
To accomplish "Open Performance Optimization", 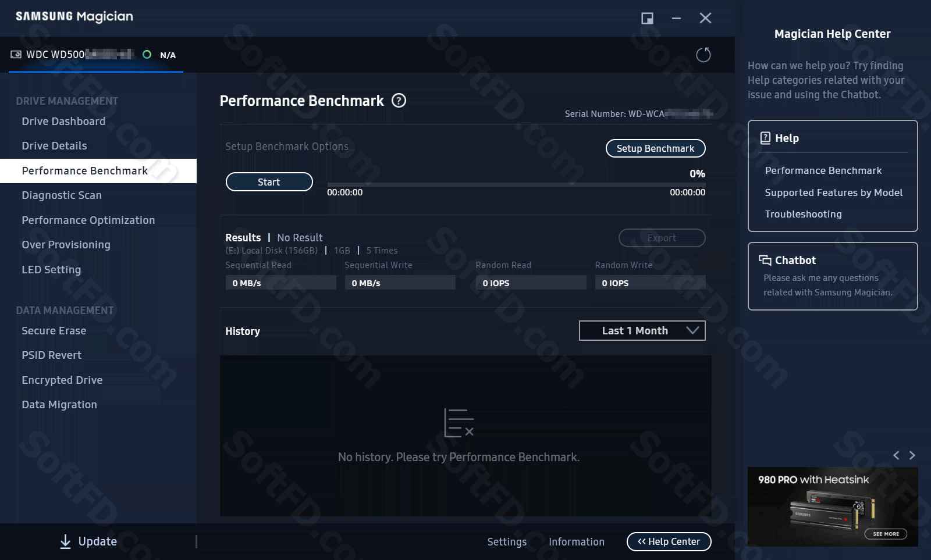I will coord(88,220).
